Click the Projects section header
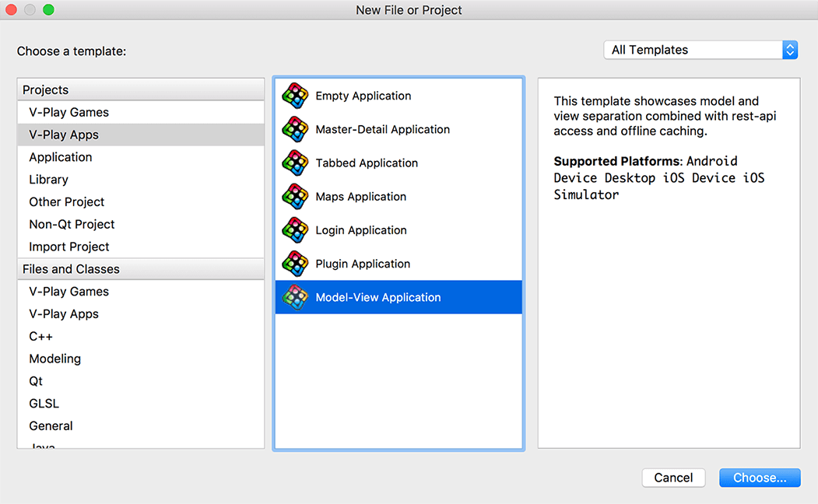The image size is (818, 504). pyautogui.click(x=141, y=89)
